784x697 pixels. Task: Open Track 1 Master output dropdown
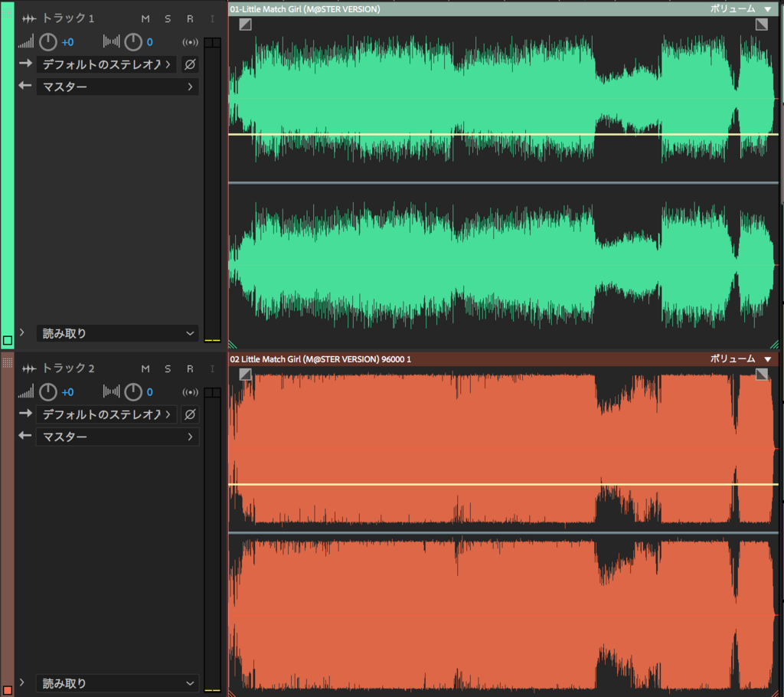(117, 87)
